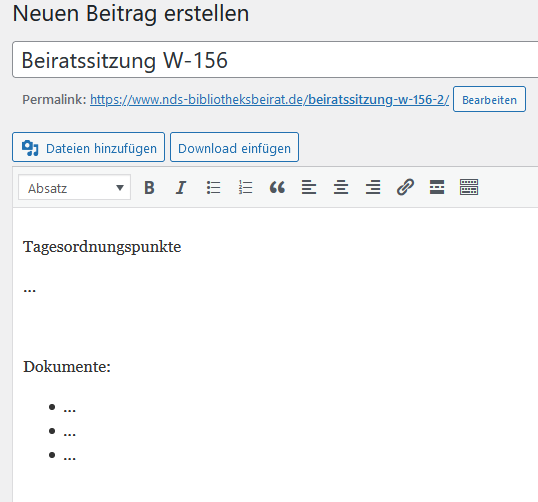Apply blockquote formatting
538x502 pixels.
[x=277, y=187]
